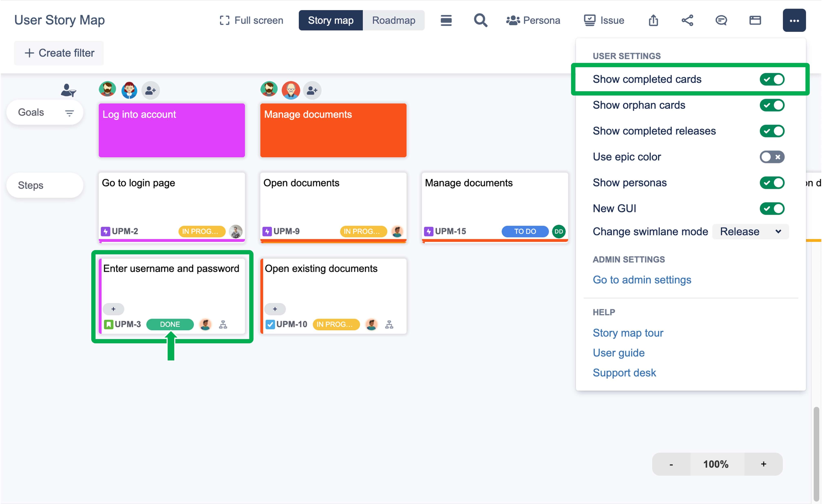Open Go to admin settings link
822x504 pixels.
[642, 280]
